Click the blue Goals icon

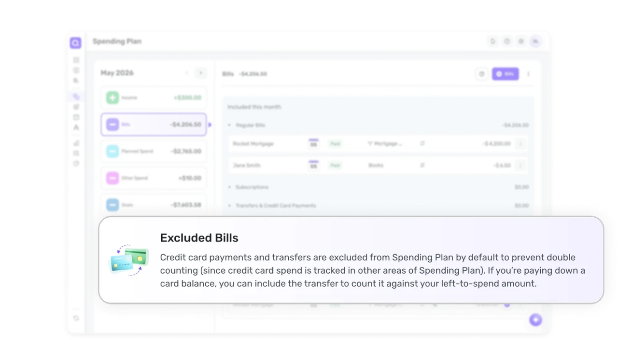[x=112, y=205]
